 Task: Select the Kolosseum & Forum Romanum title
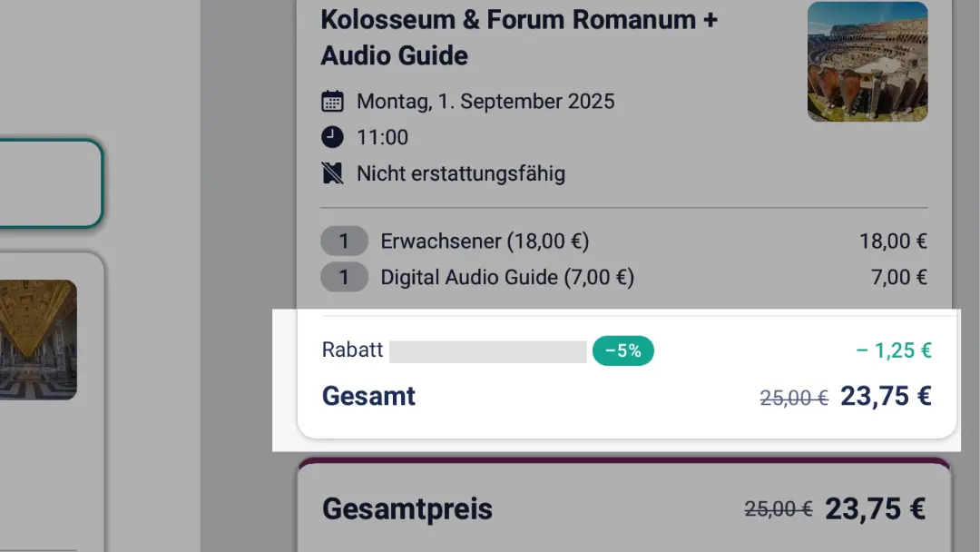coord(519,37)
